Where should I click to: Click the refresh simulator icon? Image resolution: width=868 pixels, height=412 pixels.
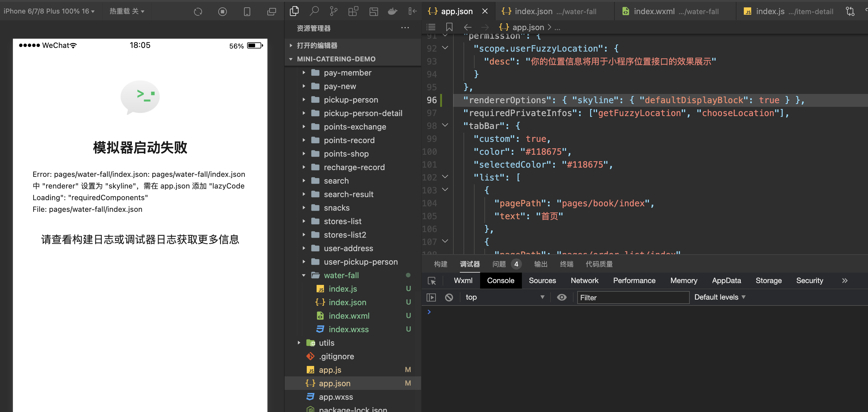click(x=198, y=11)
